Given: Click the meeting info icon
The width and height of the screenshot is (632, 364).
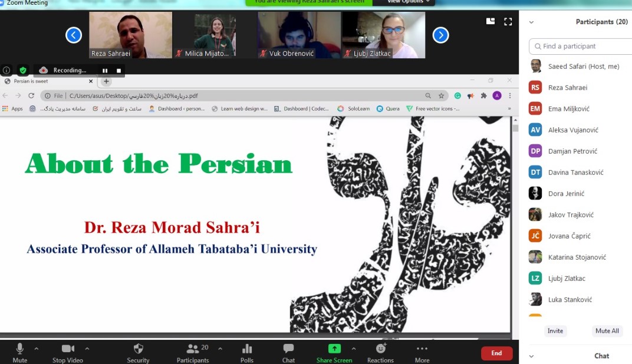Looking at the screenshot, I should pos(6,70).
